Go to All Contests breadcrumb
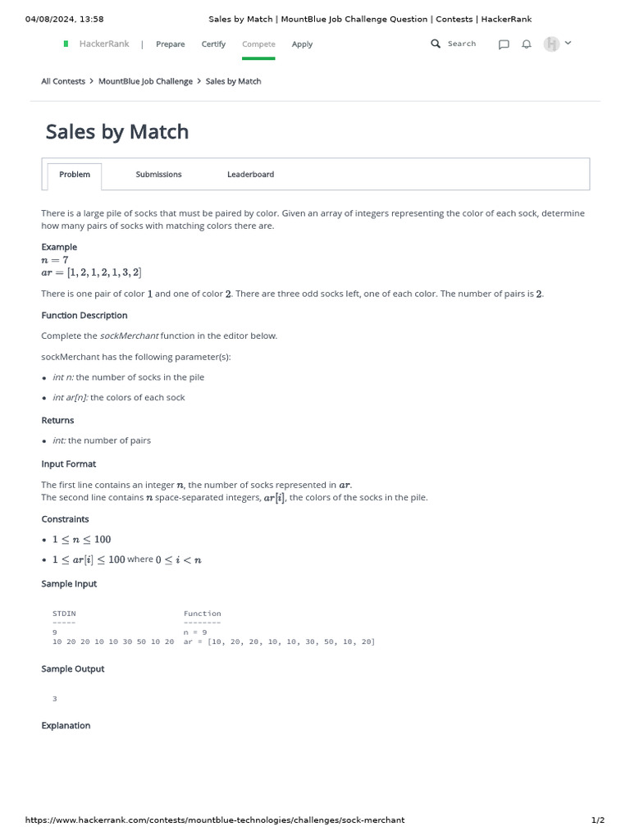Image resolution: width=630 pixels, height=840 pixels. pyautogui.click(x=63, y=82)
